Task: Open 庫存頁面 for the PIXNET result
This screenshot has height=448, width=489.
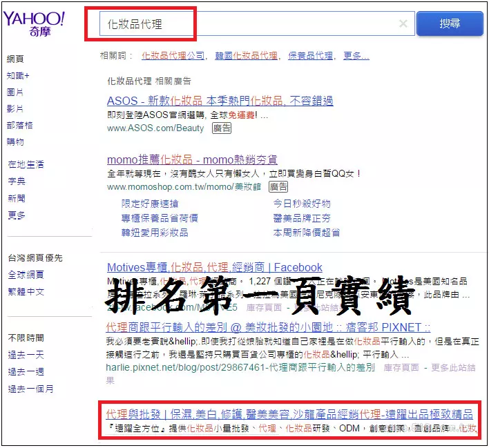Action: coord(401,367)
